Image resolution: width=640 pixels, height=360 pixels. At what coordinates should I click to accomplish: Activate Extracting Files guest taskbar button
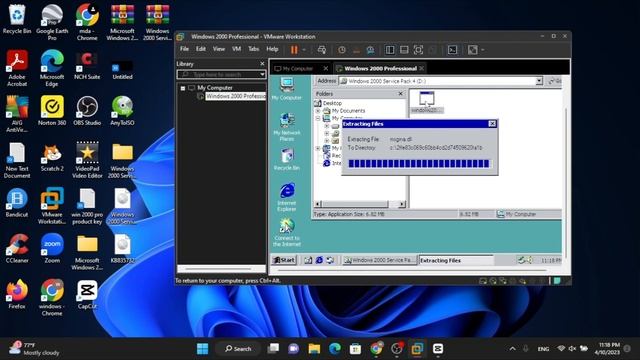456,260
